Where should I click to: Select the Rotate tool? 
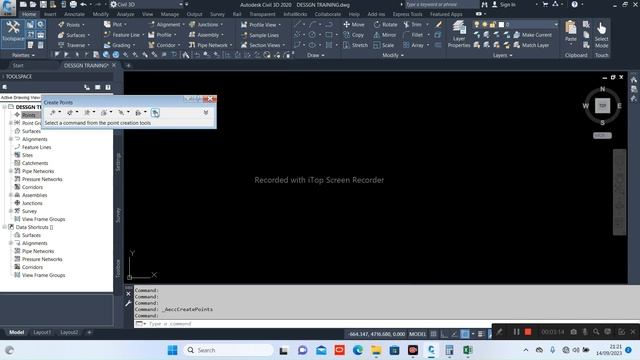click(x=385, y=24)
